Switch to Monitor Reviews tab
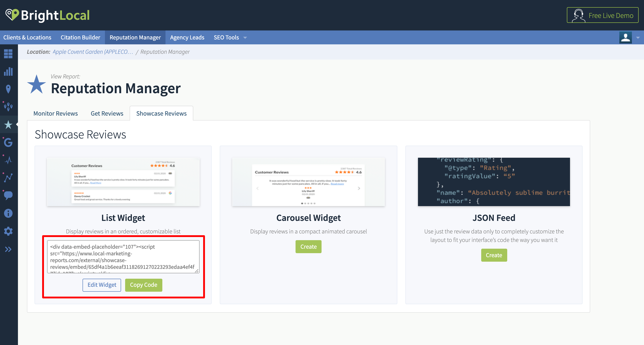The width and height of the screenshot is (644, 345). click(x=56, y=113)
